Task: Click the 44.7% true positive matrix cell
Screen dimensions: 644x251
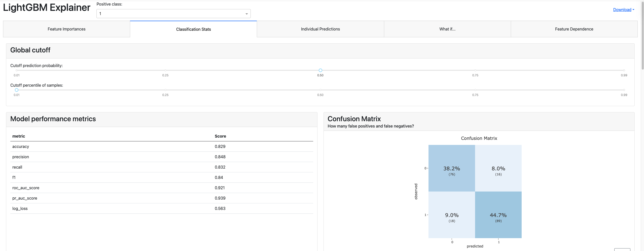Action: [x=498, y=215]
